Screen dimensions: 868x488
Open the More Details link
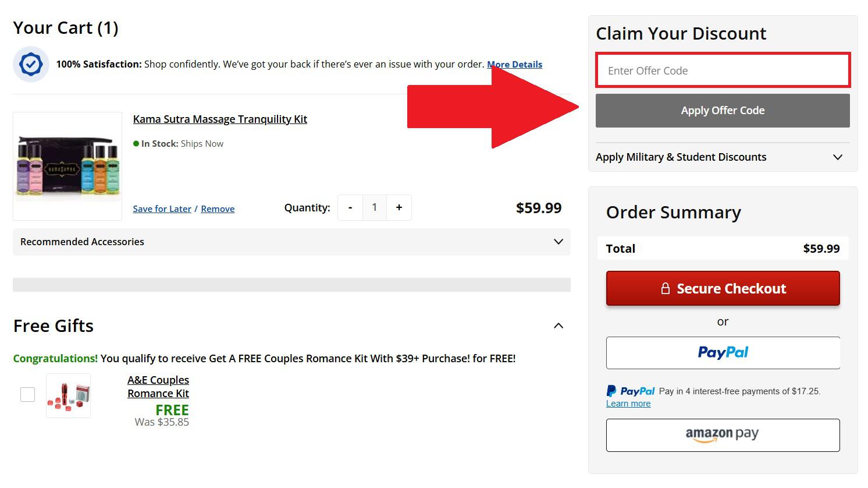(514, 64)
